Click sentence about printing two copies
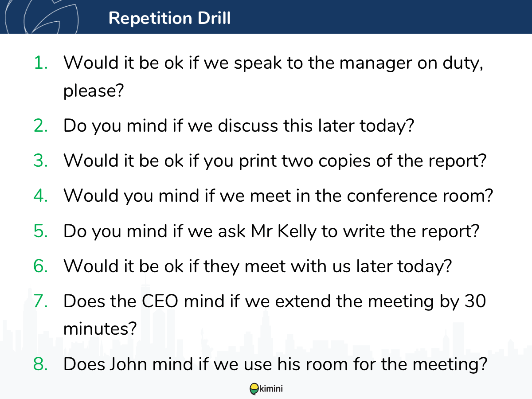Screen dimensions: 532x399 click(275, 160)
